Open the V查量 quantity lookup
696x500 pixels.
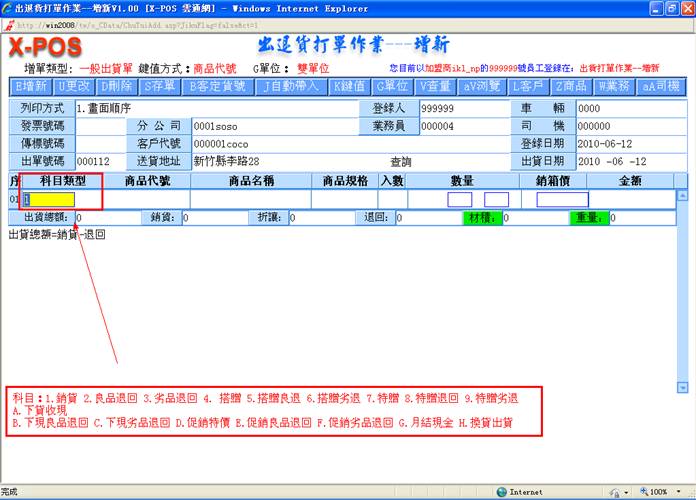[x=436, y=86]
